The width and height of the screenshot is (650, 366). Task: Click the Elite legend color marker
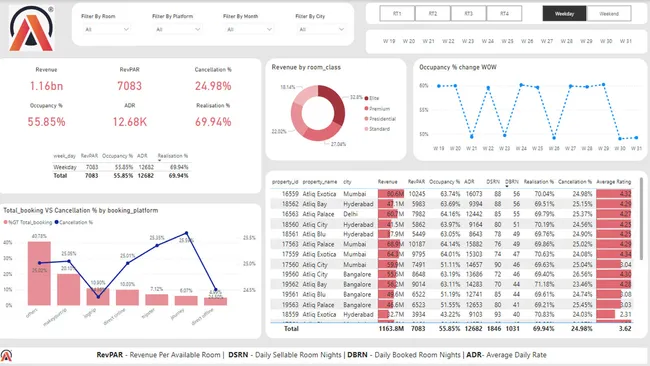366,98
